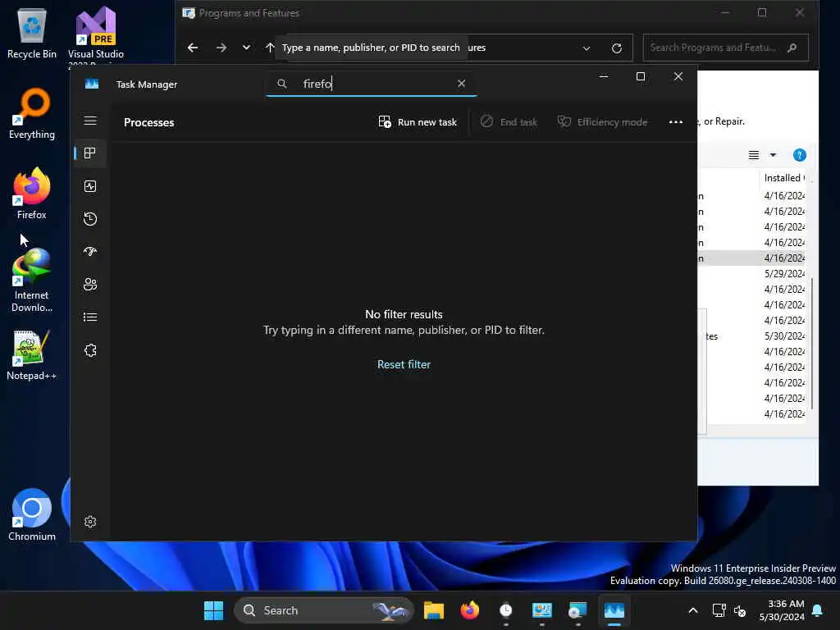Refresh the Programs and Features window

pos(617,48)
